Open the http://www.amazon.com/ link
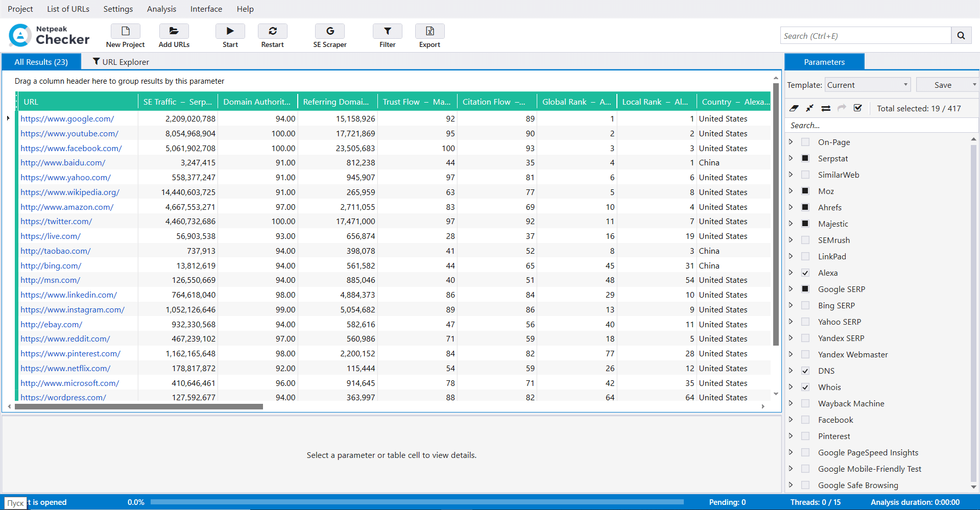The width and height of the screenshot is (980, 510). click(x=67, y=207)
